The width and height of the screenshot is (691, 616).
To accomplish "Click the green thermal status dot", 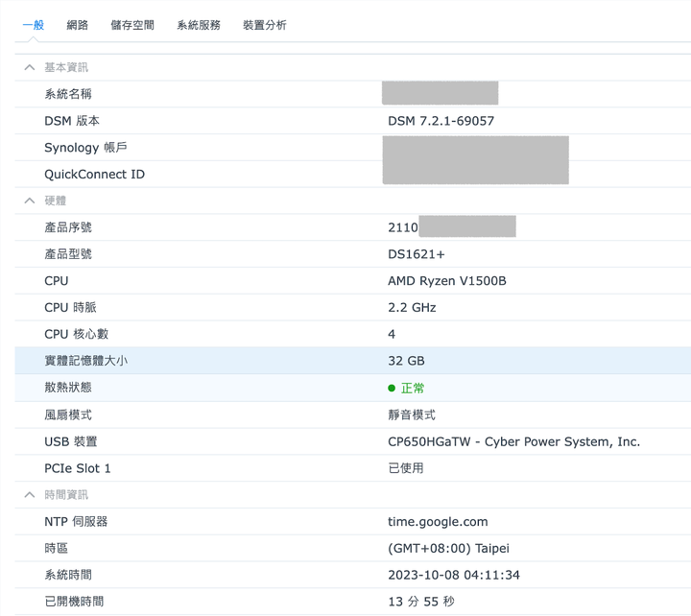I will click(392, 389).
